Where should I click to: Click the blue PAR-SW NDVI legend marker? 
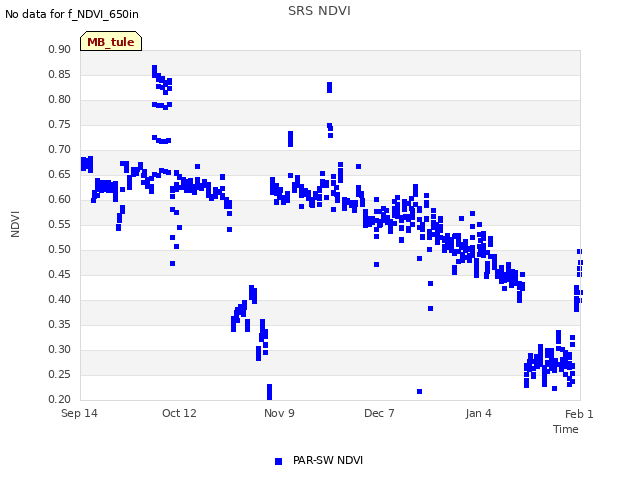[x=278, y=461]
